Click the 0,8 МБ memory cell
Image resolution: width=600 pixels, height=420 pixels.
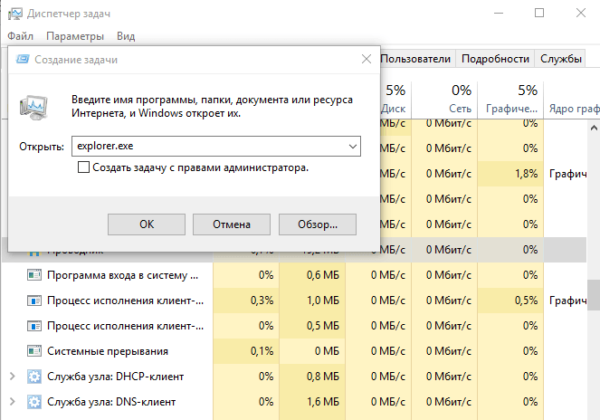tap(312, 376)
